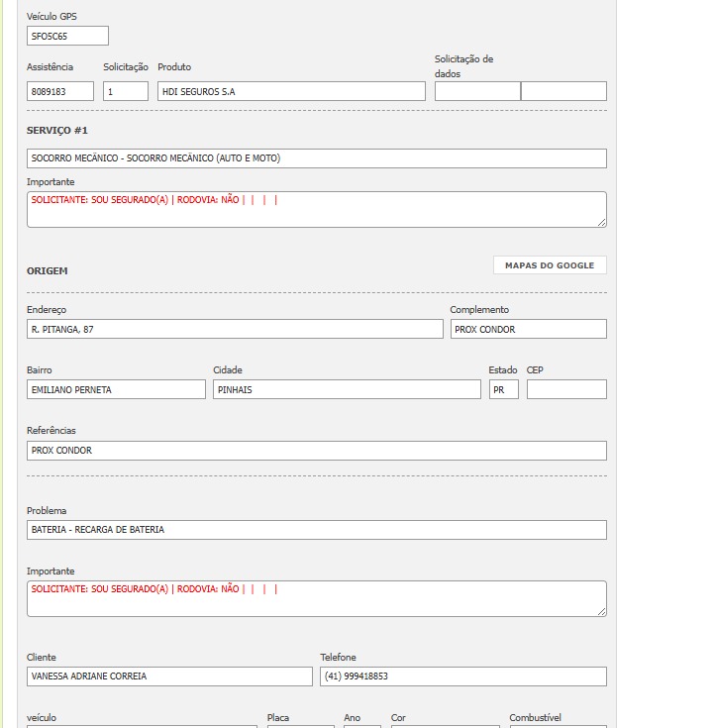Image resolution: width=715 pixels, height=728 pixels.
Task: Click the Telefone label
Action: pyautogui.click(x=338, y=658)
